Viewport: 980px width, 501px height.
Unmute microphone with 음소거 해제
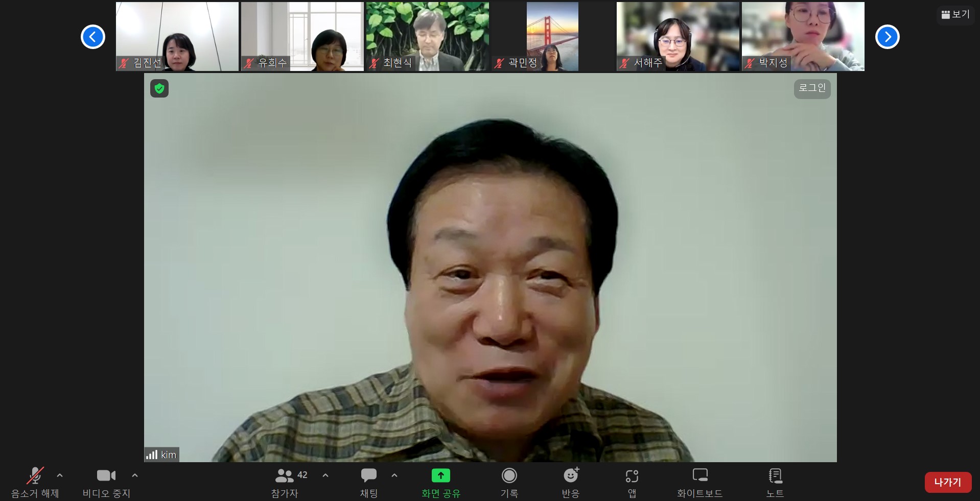pos(35,482)
